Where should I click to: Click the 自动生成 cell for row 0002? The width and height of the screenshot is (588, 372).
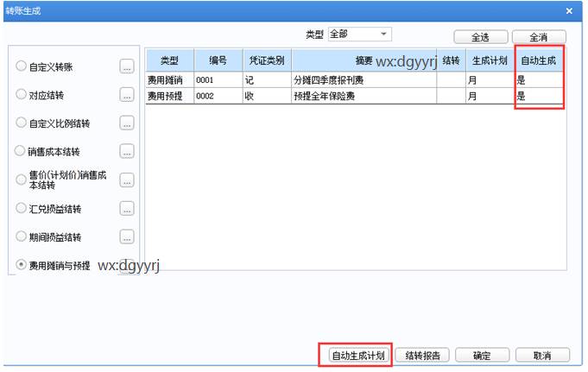click(x=539, y=96)
